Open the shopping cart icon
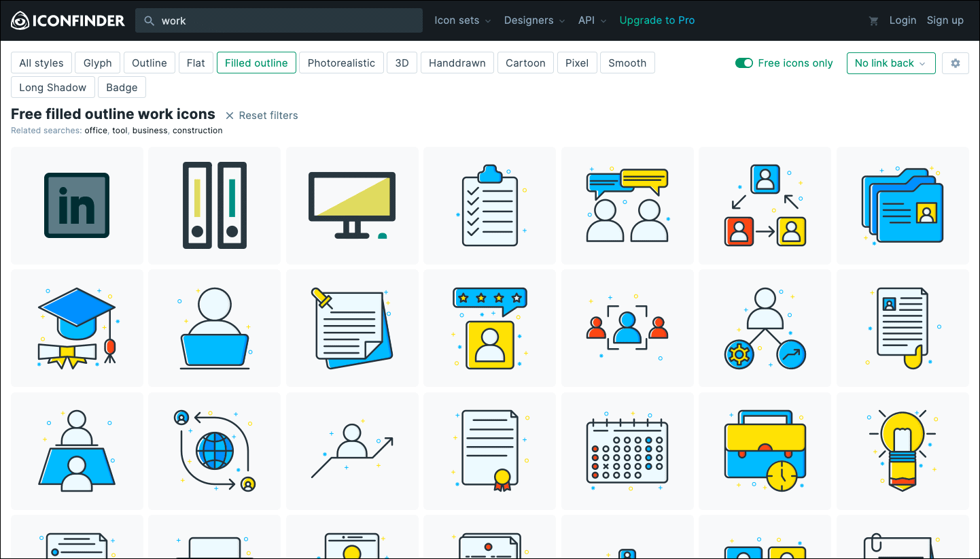Viewport: 980px width, 559px height. 873,20
